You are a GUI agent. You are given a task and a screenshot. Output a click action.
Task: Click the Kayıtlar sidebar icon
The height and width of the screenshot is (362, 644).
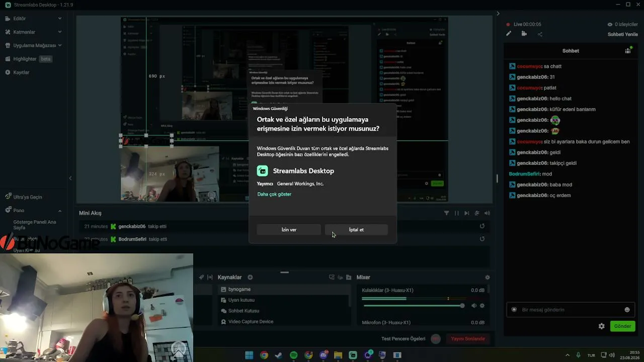pyautogui.click(x=8, y=72)
